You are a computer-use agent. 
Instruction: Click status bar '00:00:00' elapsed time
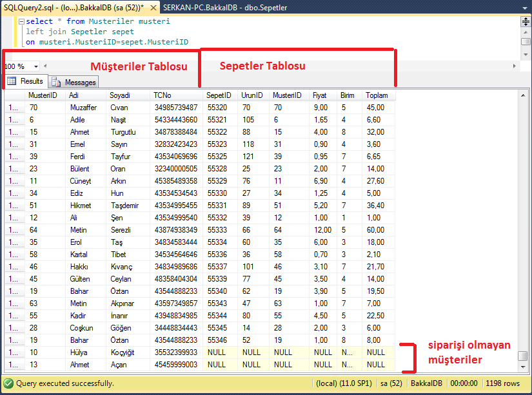(464, 383)
